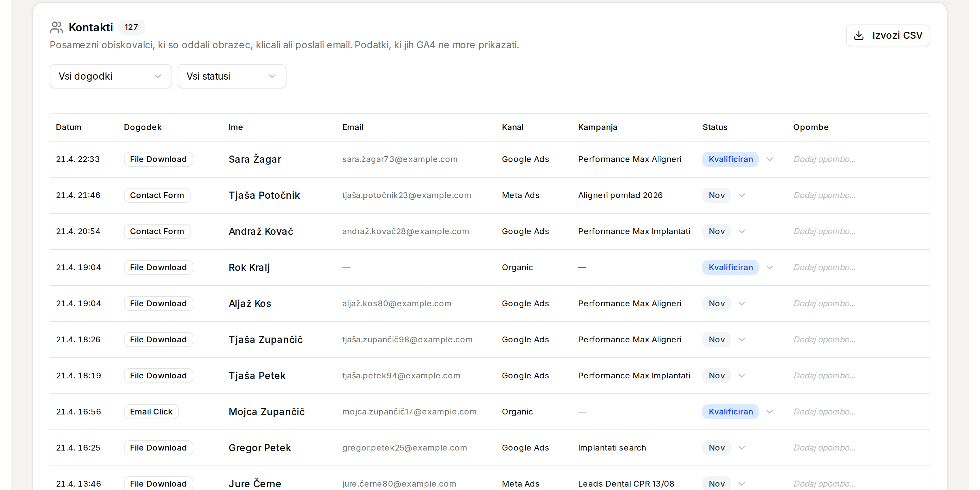Click email andraž.kovač28@example.com
The width and height of the screenshot is (980, 490).
(x=406, y=231)
